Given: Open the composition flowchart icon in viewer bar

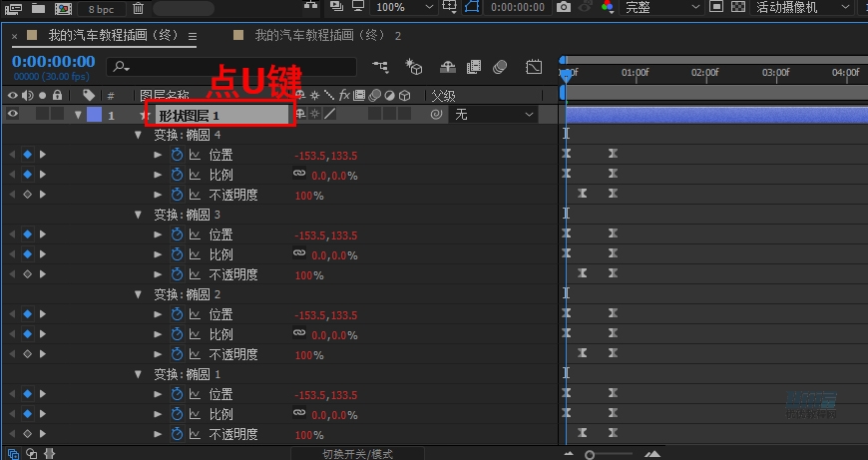Looking at the screenshot, I should 311,6.
